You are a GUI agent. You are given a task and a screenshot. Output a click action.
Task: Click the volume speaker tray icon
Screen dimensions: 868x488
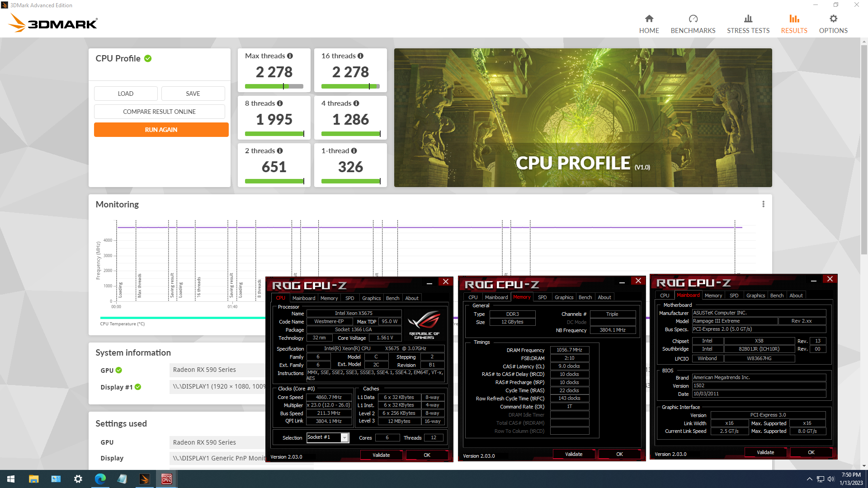(831, 479)
